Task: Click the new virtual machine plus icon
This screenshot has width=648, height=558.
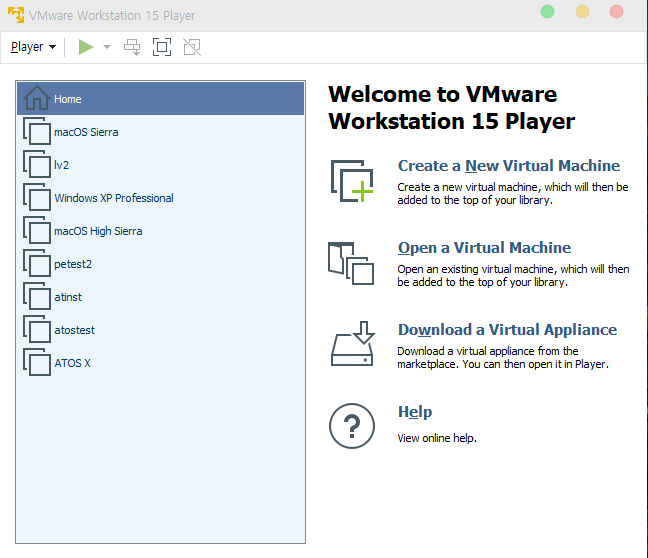Action: point(352,181)
